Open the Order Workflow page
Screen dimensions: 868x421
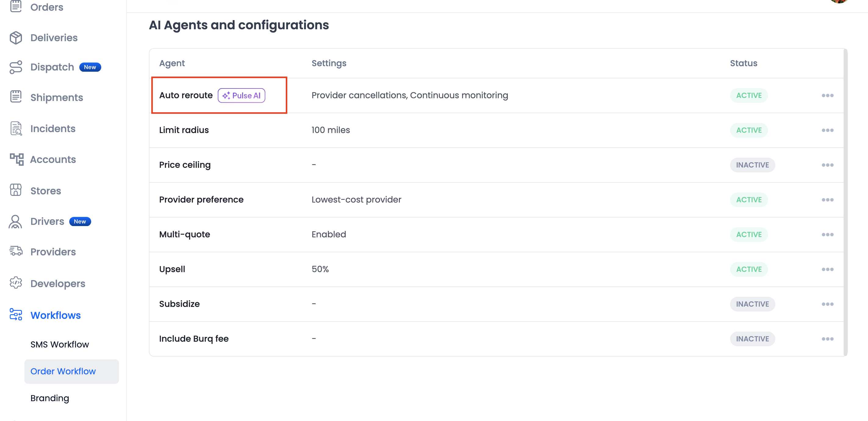[x=63, y=371]
